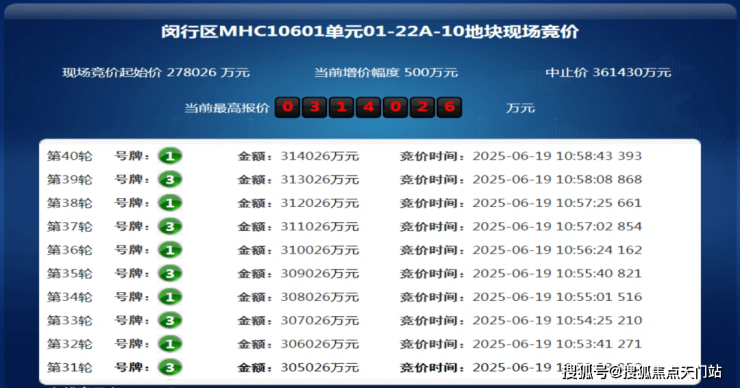Click the 305026万元 amount in round 31
740x388 pixels.
point(320,368)
